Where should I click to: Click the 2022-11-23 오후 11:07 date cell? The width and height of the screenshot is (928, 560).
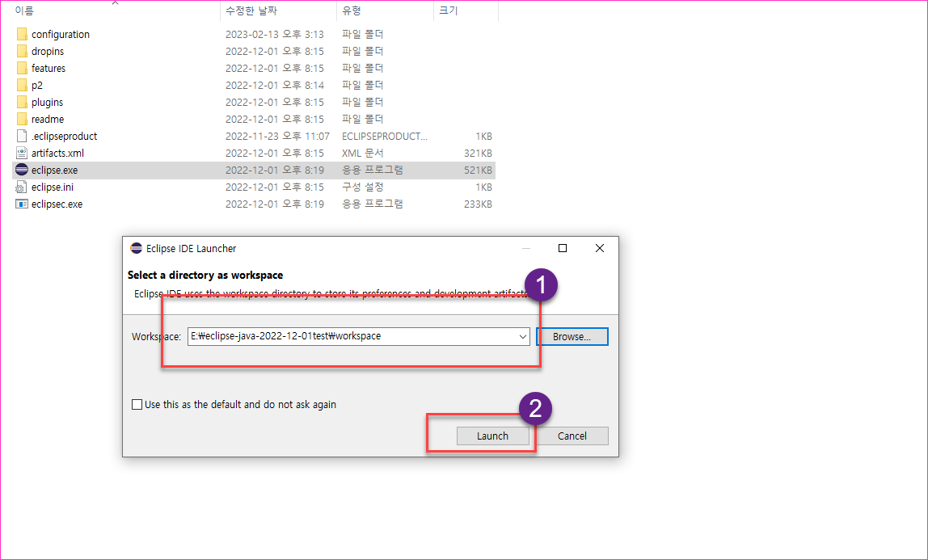click(x=277, y=136)
